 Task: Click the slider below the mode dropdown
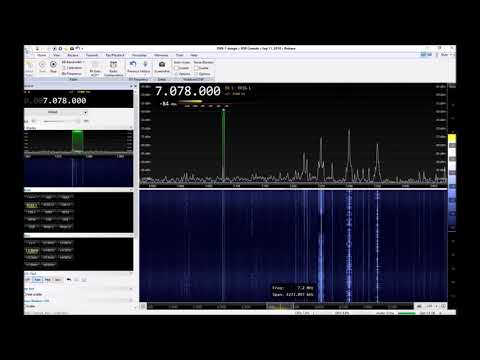pos(62,121)
